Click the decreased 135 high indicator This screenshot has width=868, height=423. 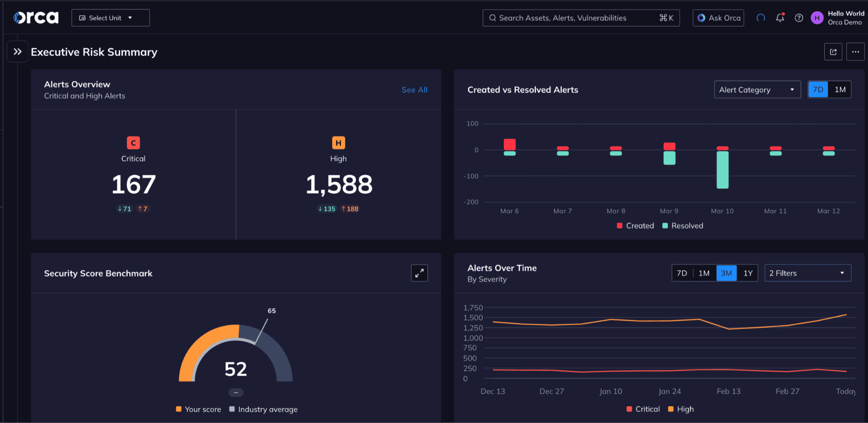[x=327, y=209]
